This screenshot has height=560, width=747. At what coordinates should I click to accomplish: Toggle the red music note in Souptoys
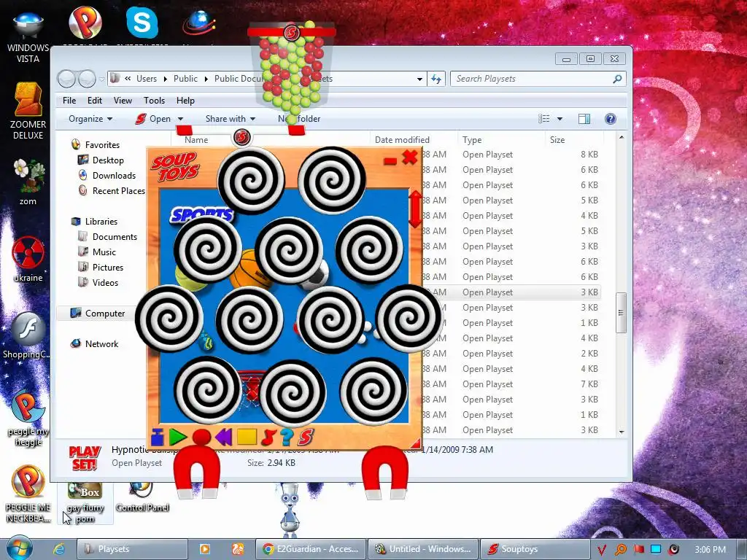coord(268,437)
